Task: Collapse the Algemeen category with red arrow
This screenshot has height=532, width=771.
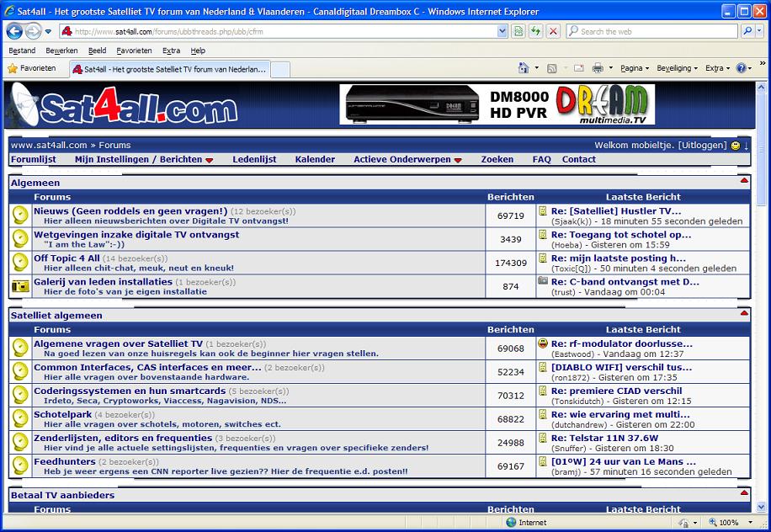Action: click(x=743, y=181)
